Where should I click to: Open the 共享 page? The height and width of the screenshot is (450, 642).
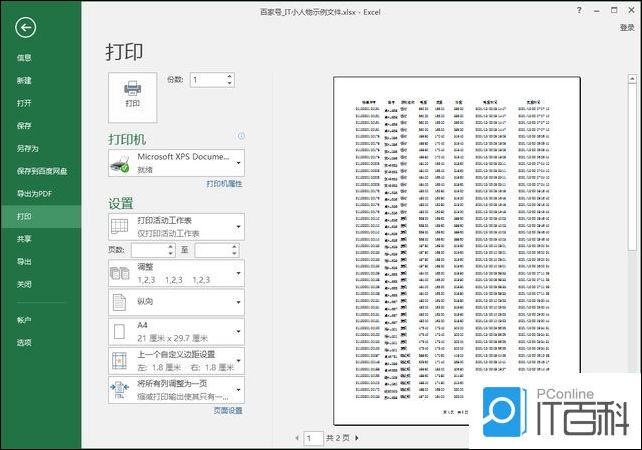point(24,239)
